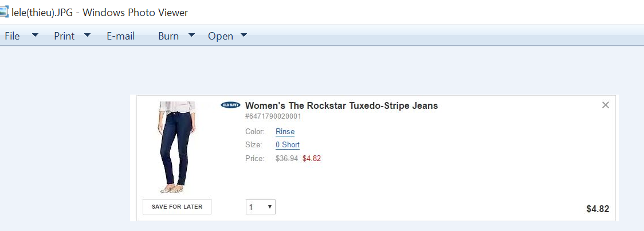
Task: Click the crossed-out $36.94 original price
Action: pyautogui.click(x=286, y=159)
